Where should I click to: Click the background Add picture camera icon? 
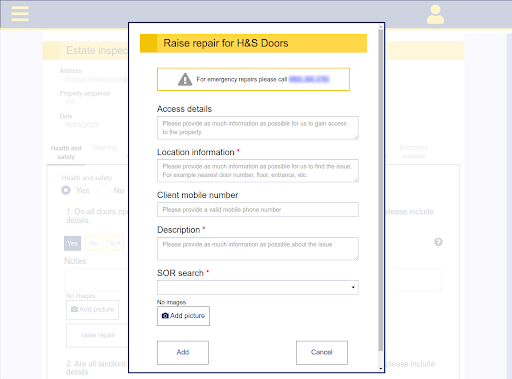(74, 309)
